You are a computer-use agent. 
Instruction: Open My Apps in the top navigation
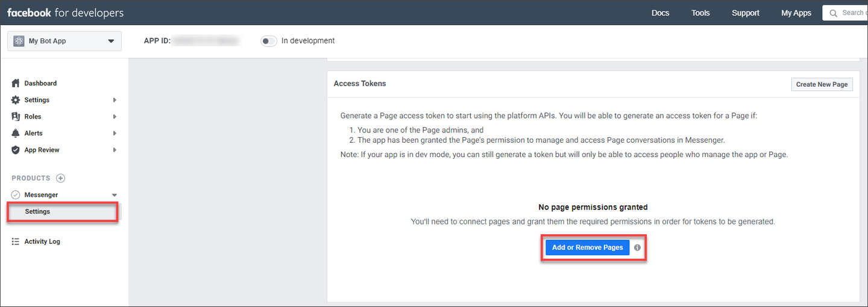tap(796, 13)
